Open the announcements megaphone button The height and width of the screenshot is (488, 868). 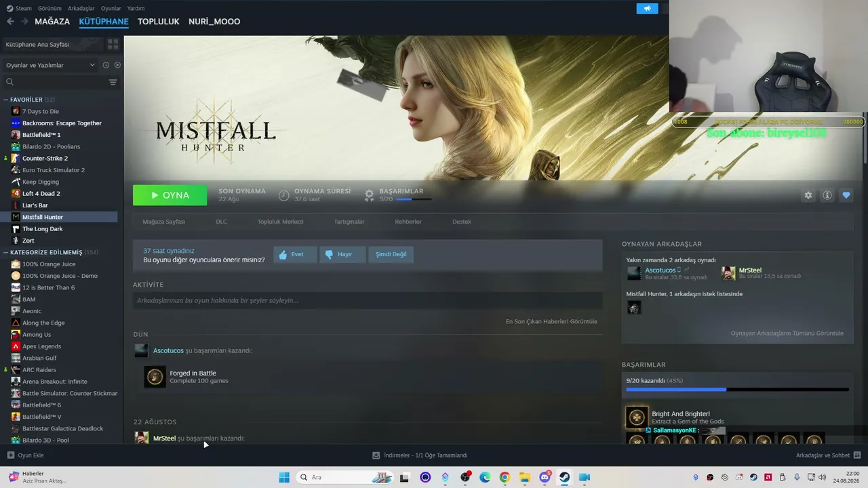647,9
